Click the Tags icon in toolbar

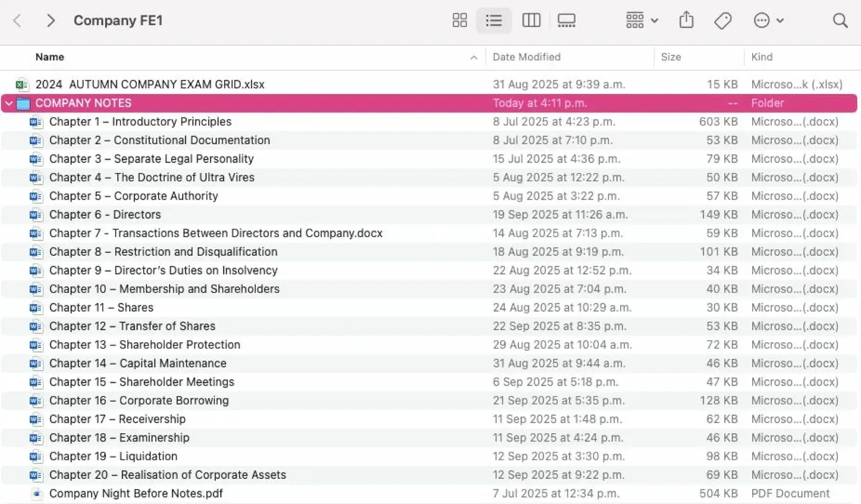pos(723,21)
